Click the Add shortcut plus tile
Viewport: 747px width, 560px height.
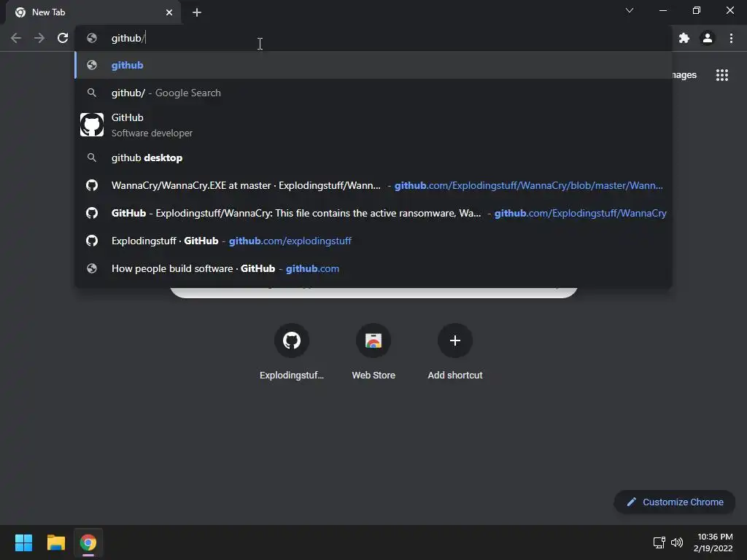click(x=455, y=352)
